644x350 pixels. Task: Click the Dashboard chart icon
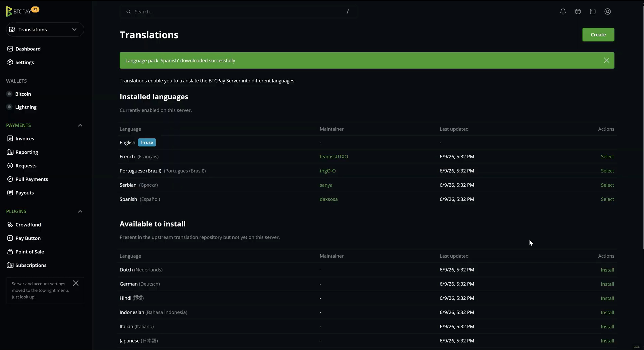pos(10,49)
